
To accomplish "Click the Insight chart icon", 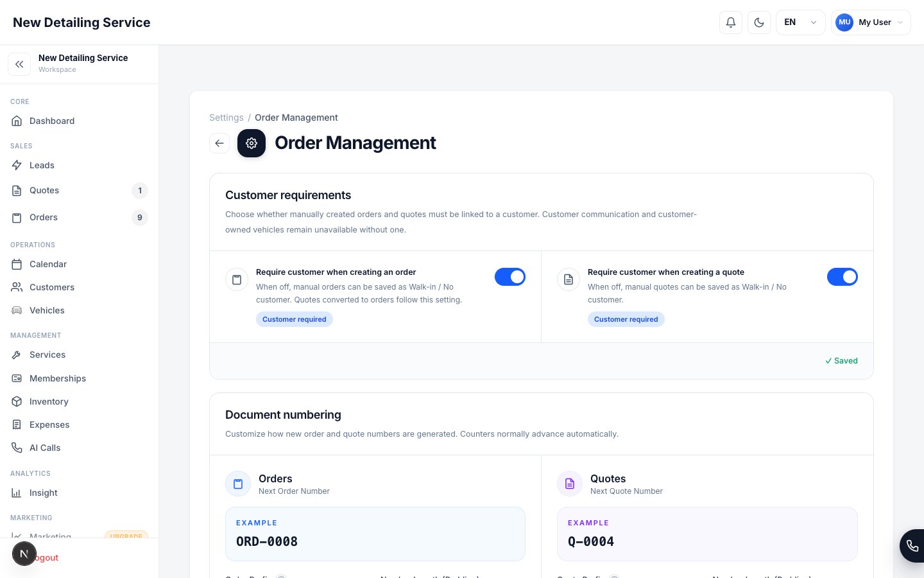I will point(17,493).
